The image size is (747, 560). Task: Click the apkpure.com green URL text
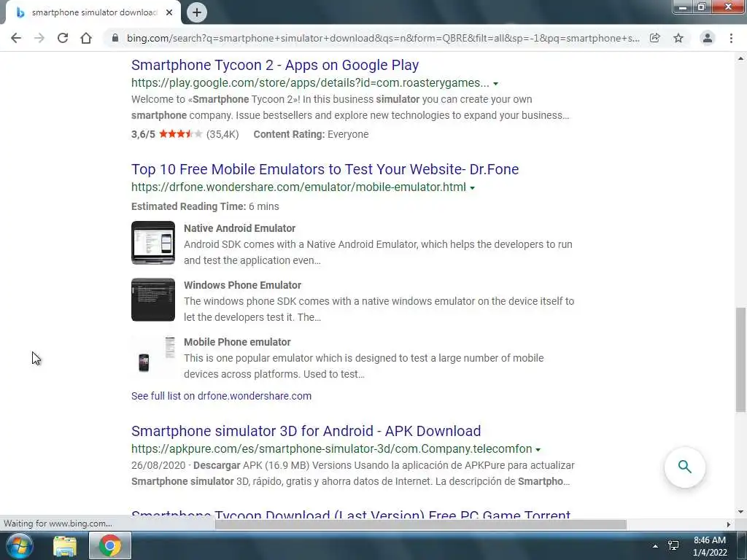pos(332,448)
